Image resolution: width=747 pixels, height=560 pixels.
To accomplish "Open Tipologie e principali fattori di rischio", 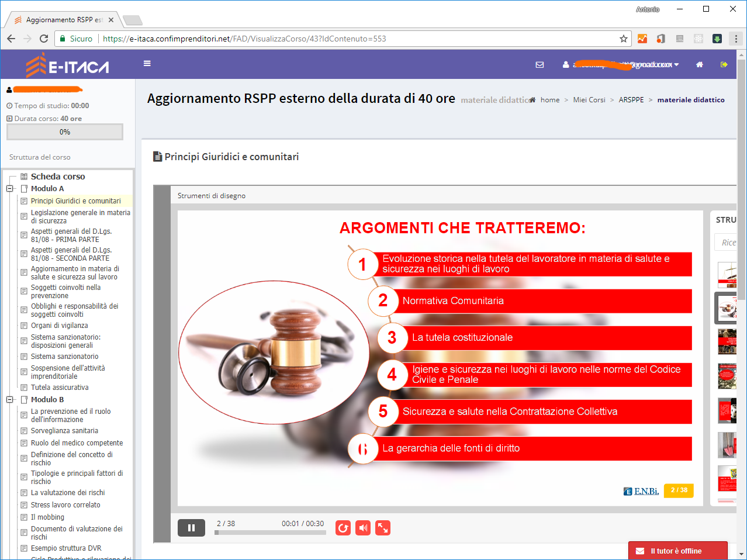I will coord(77,478).
